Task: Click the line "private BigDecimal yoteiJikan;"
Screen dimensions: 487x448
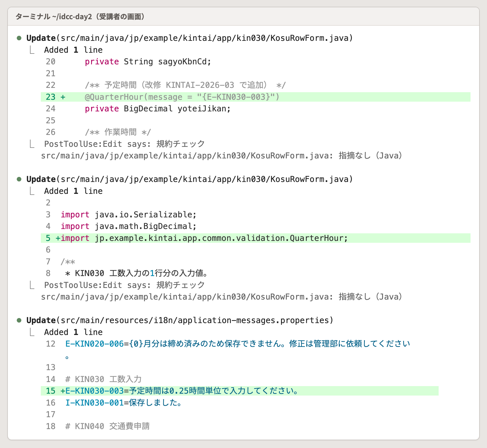Action: point(158,109)
